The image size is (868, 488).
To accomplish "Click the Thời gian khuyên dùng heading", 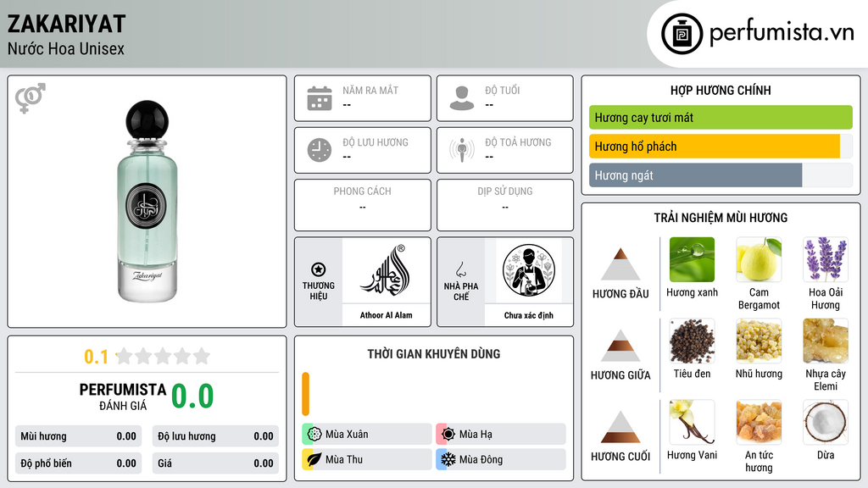I will pyautogui.click(x=434, y=354).
